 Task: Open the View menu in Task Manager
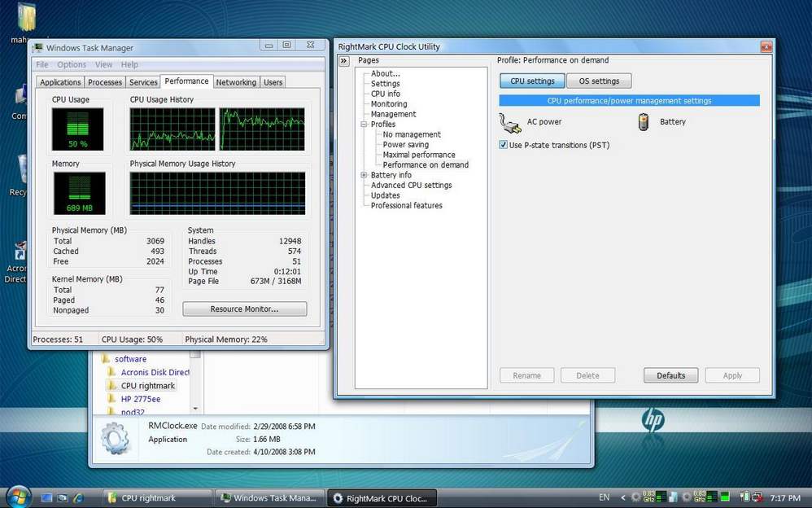[x=103, y=65]
